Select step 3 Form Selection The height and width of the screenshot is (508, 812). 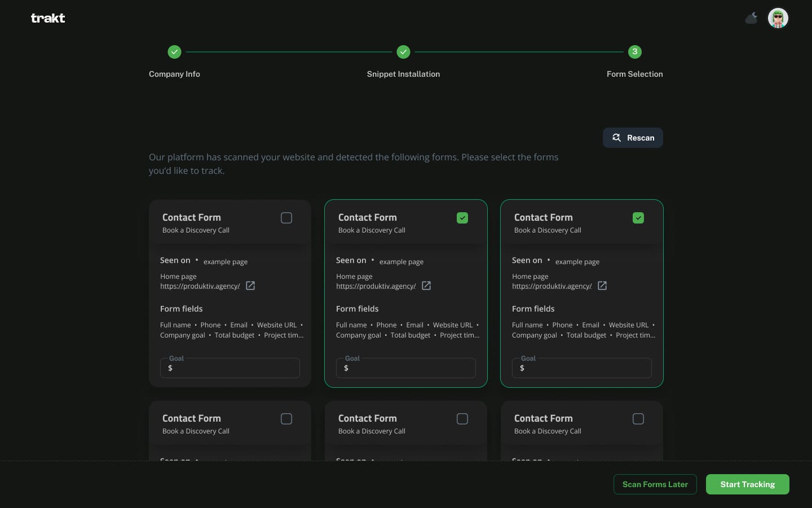635,52
